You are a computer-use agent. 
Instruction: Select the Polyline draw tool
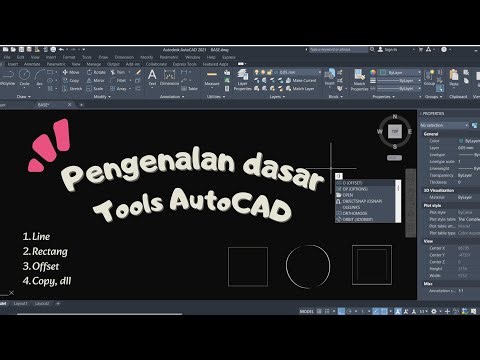click(7, 77)
